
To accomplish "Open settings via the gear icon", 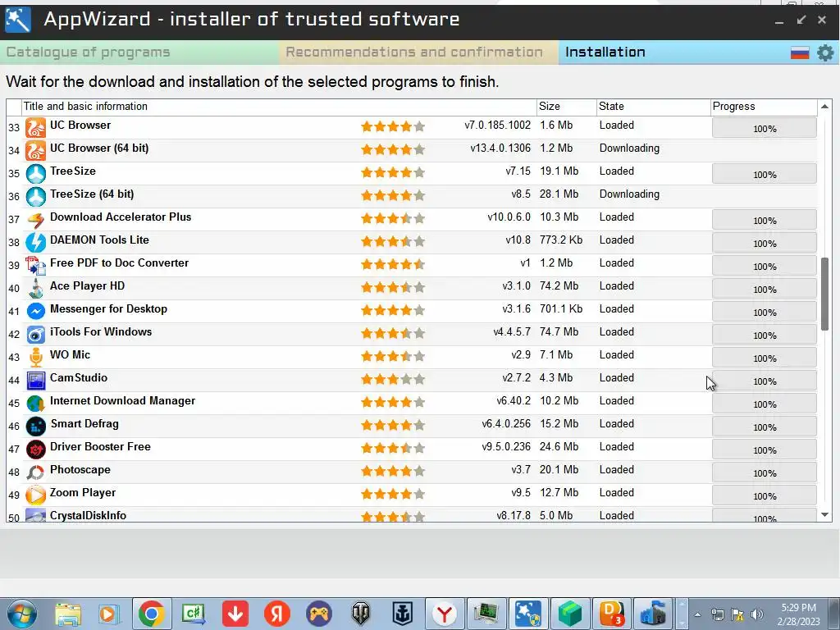I will (825, 52).
